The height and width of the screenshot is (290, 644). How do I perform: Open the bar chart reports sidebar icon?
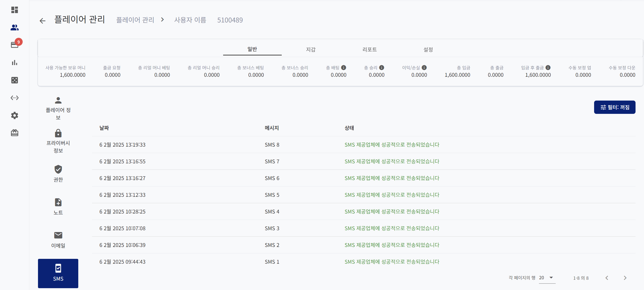click(14, 63)
